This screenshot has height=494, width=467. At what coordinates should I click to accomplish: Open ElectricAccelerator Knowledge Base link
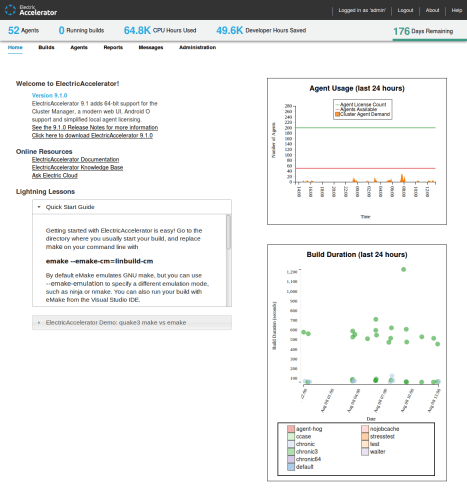[77, 167]
